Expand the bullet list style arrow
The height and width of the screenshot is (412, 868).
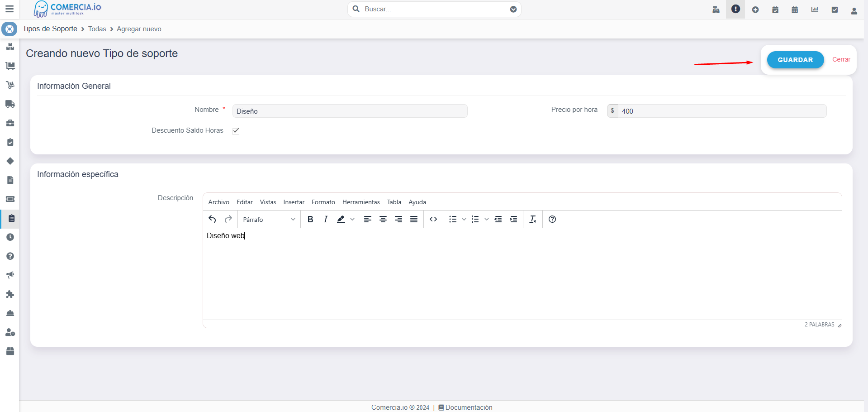(464, 219)
